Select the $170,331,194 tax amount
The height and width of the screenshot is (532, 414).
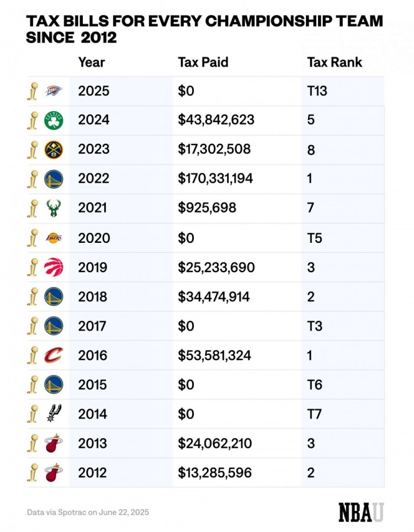click(215, 178)
